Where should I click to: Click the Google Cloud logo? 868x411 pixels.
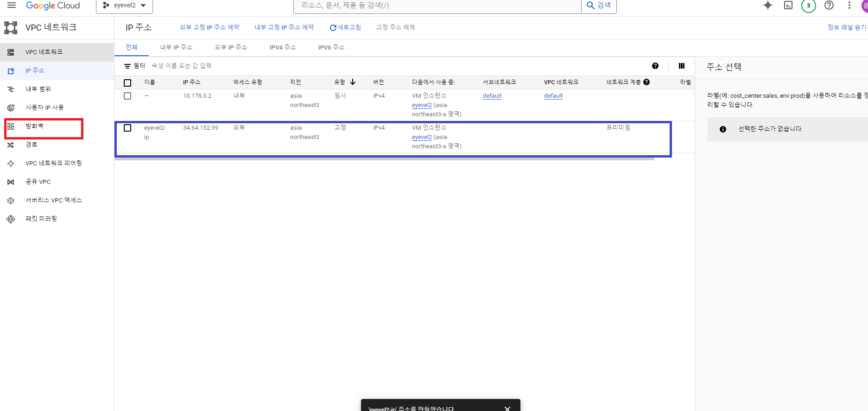coord(53,6)
